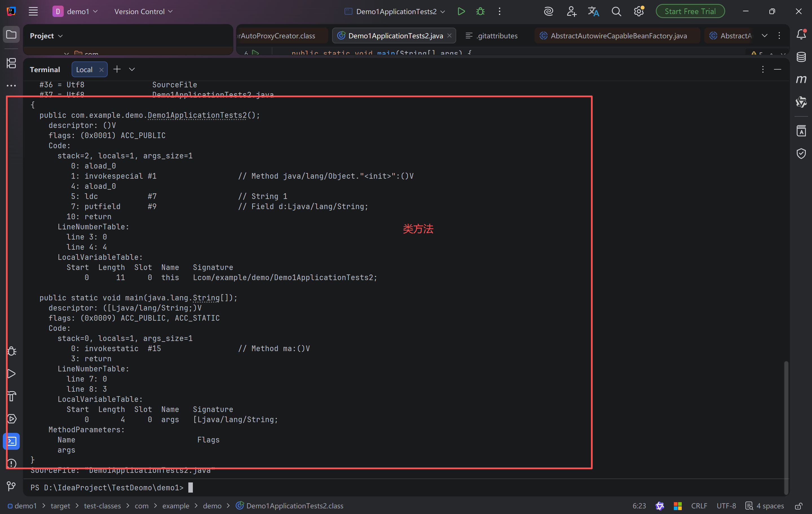
Task: Run Demo1ApplicationTests2 with green play button
Action: (x=461, y=12)
